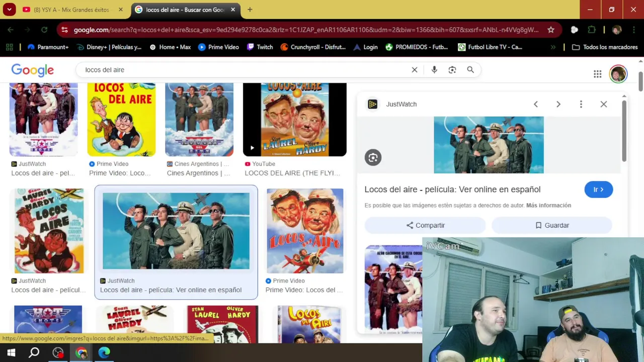Click the main page vertical scrollbar

click(x=640, y=82)
